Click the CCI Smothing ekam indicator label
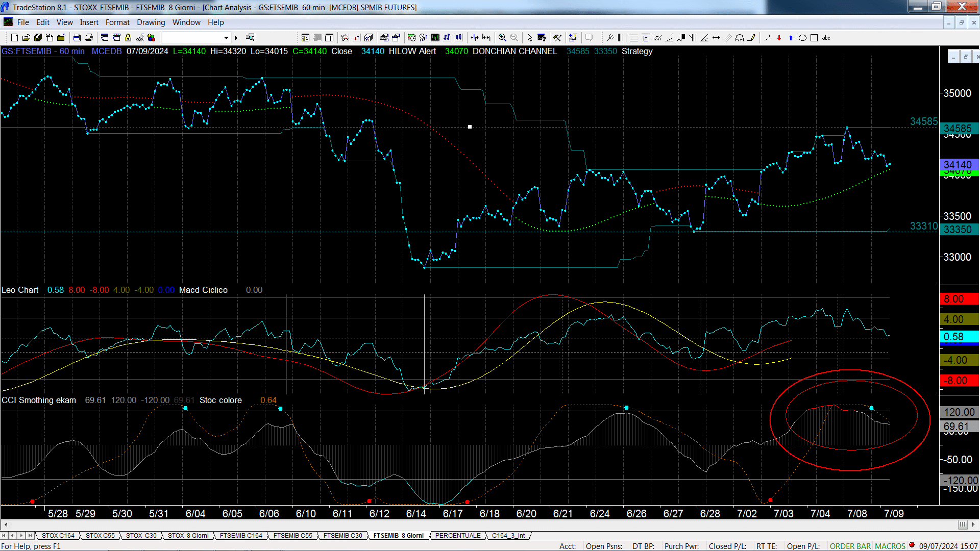980x551 pixels. tap(39, 400)
